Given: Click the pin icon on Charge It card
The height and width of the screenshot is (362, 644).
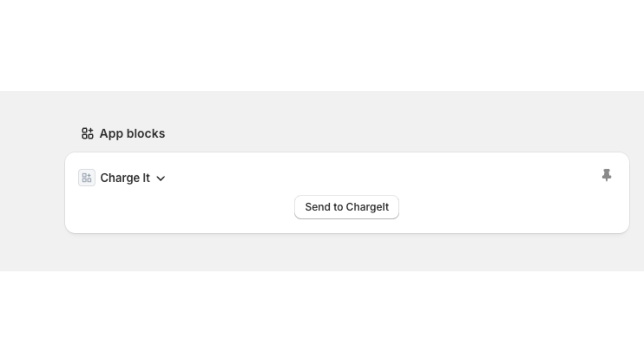Looking at the screenshot, I should coord(607,175).
